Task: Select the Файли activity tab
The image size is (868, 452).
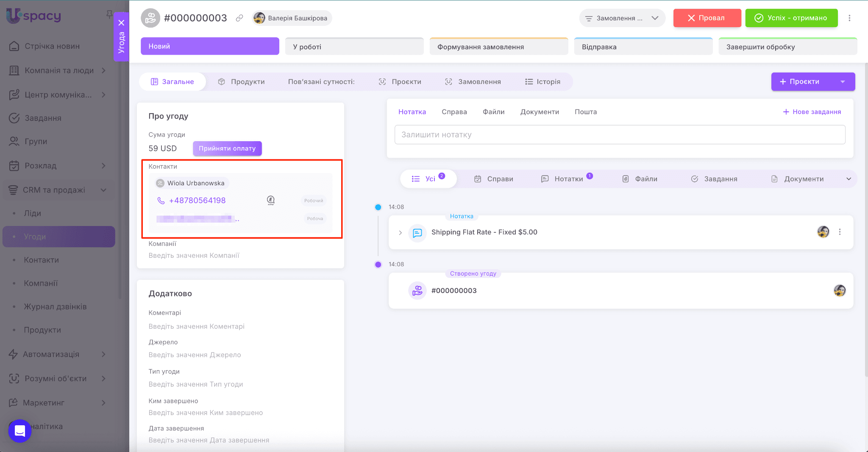Action: pos(493,112)
